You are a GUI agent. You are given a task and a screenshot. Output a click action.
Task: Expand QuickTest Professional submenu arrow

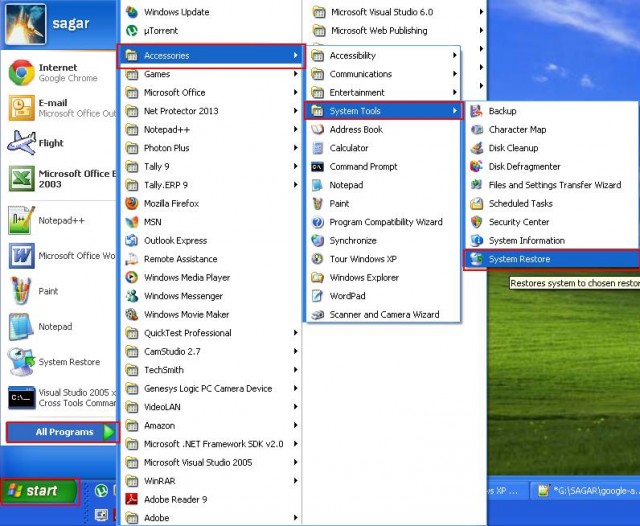296,333
